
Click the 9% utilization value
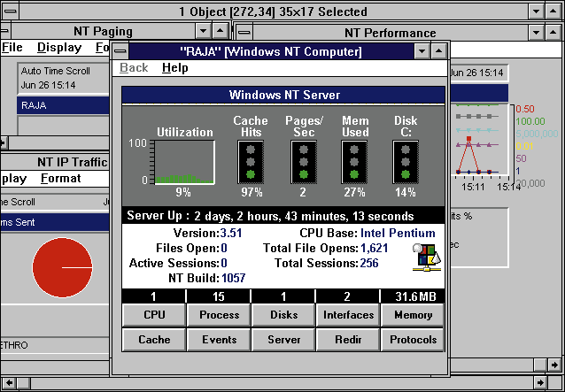(183, 193)
